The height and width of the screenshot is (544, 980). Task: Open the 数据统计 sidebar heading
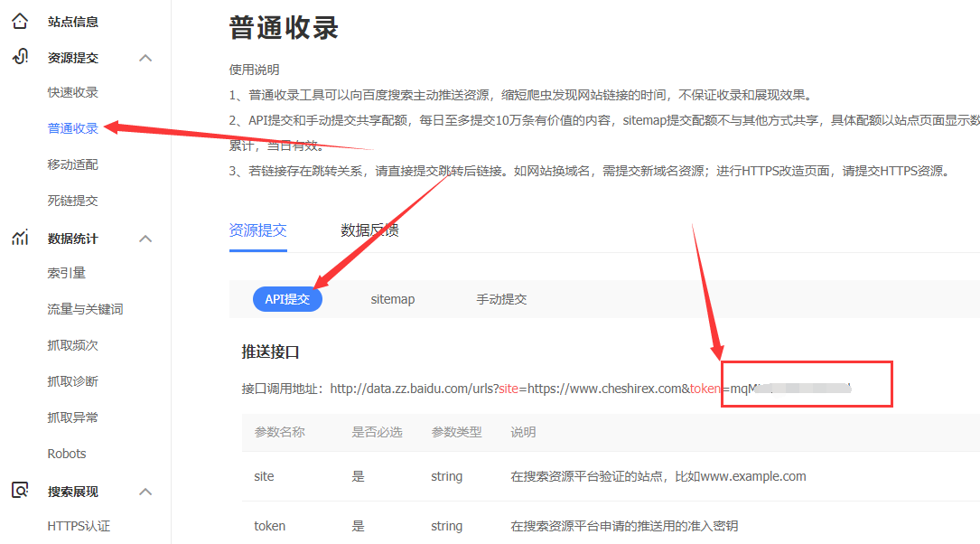point(73,239)
